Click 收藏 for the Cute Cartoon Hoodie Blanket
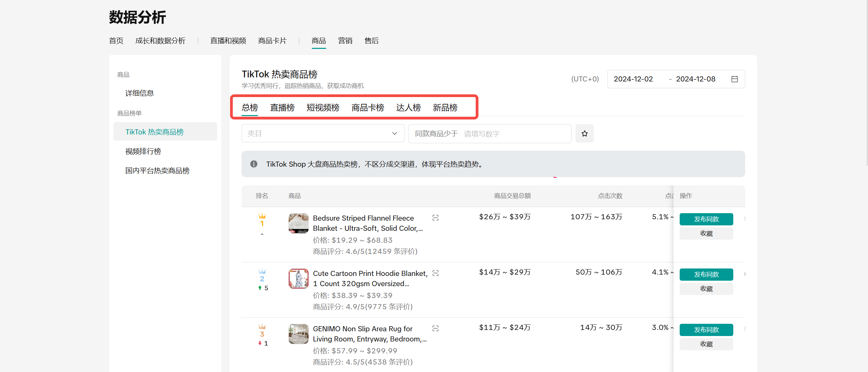 click(706, 289)
